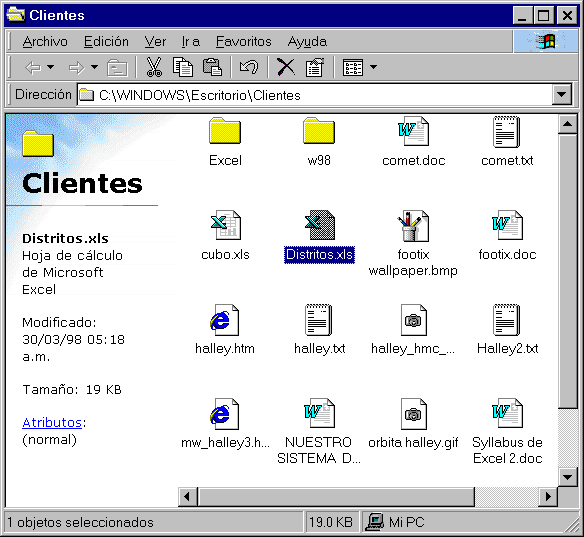The height and width of the screenshot is (537, 584).
Task: Open the Favoritos menu
Action: point(244,41)
